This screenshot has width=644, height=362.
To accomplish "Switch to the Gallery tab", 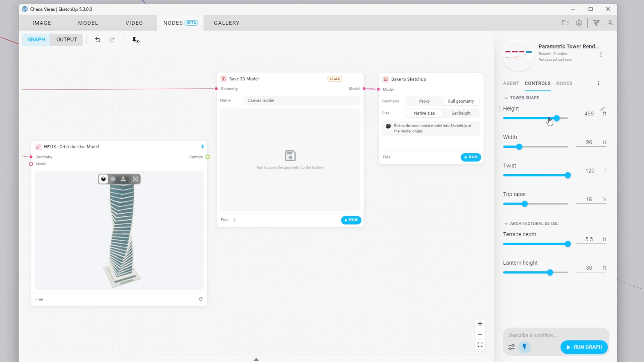I will 226,23.
